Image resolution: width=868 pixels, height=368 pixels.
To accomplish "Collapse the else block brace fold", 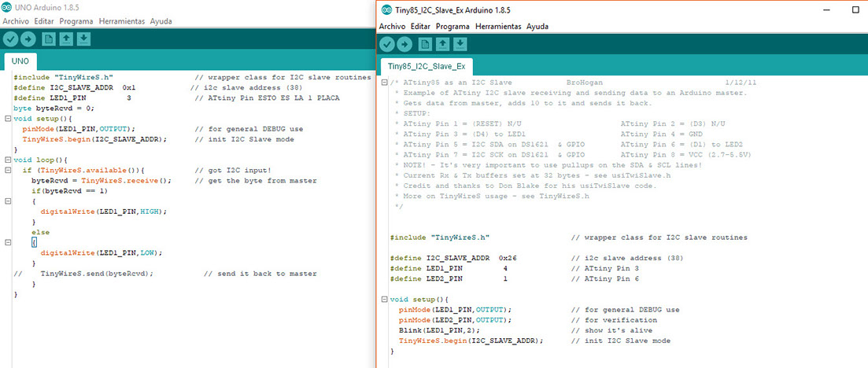I will coord(6,242).
